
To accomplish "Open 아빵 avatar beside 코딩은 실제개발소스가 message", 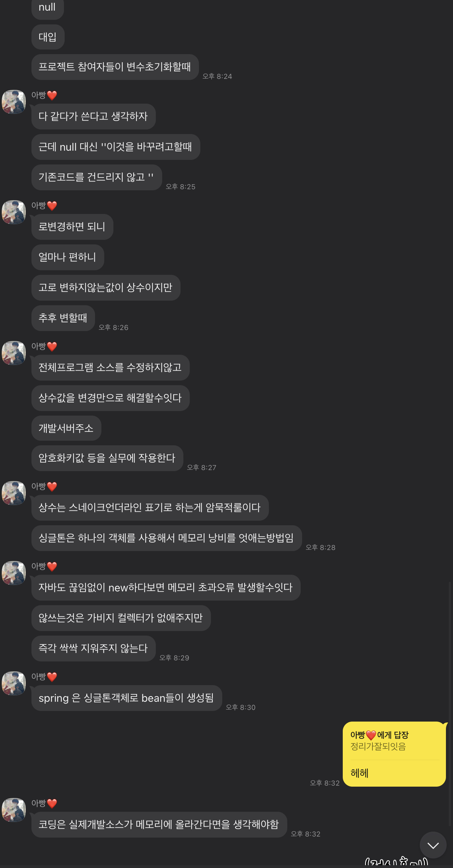I will 14,810.
